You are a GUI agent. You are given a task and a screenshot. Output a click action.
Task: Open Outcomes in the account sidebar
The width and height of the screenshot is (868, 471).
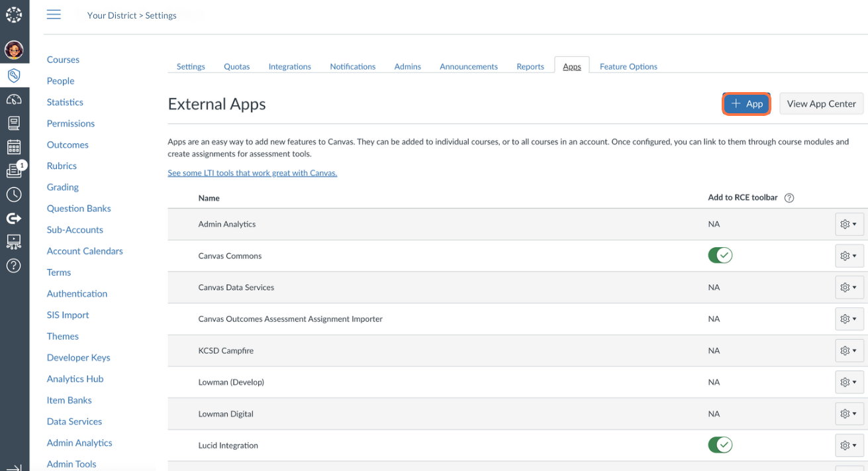point(68,144)
